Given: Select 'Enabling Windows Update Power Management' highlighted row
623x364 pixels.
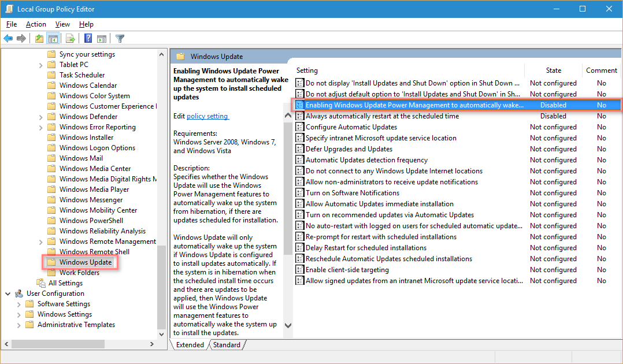Looking at the screenshot, I should pos(457,105).
